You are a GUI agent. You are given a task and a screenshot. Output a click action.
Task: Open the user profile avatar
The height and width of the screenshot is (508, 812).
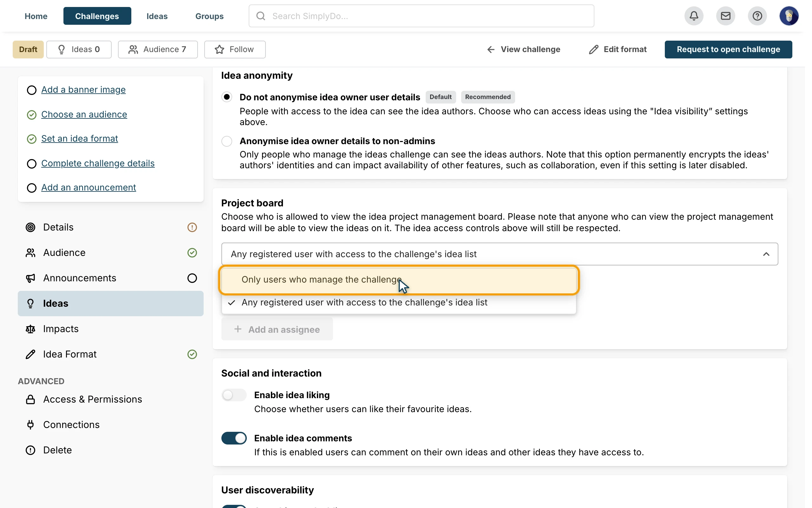click(x=789, y=16)
